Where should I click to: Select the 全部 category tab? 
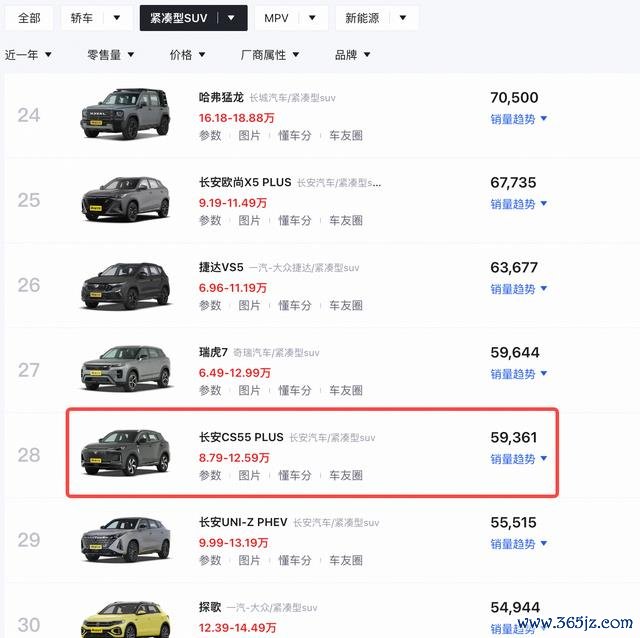[29, 18]
